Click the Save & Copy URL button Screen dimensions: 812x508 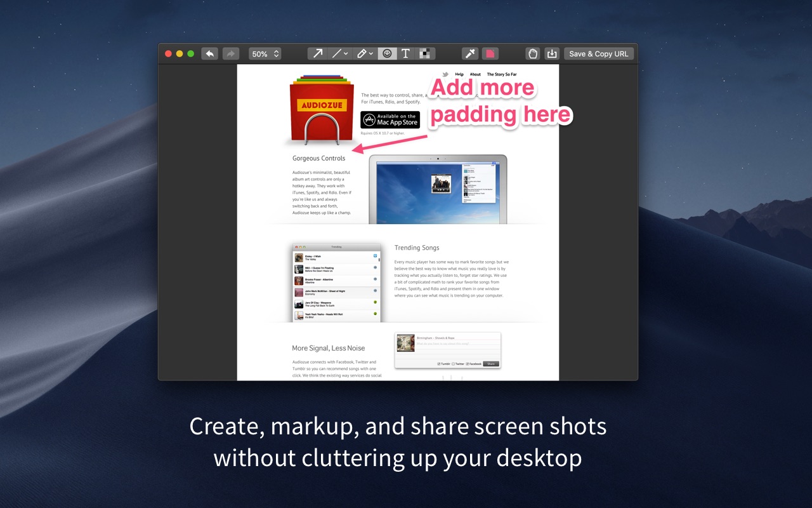[x=599, y=54]
